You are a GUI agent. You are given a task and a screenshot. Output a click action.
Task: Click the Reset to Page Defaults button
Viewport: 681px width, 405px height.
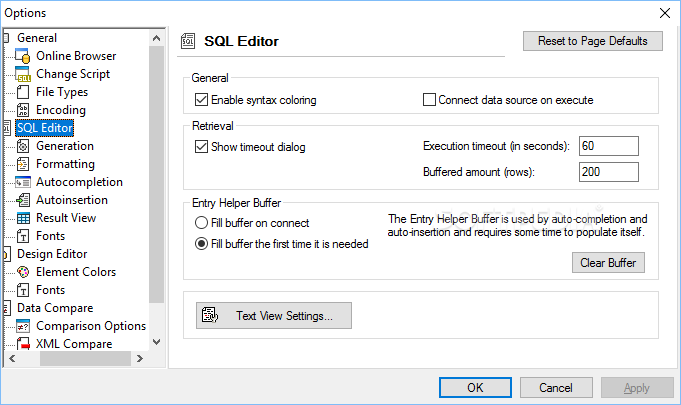coord(592,41)
